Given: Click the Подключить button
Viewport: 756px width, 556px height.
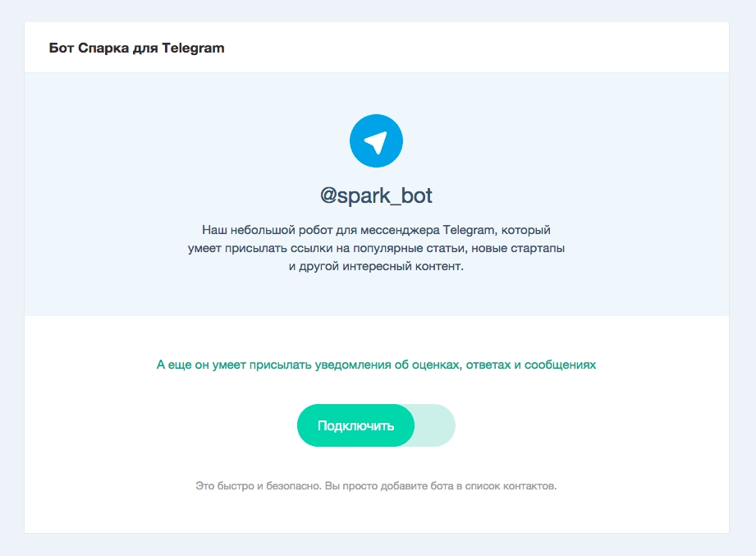Looking at the screenshot, I should (x=355, y=425).
